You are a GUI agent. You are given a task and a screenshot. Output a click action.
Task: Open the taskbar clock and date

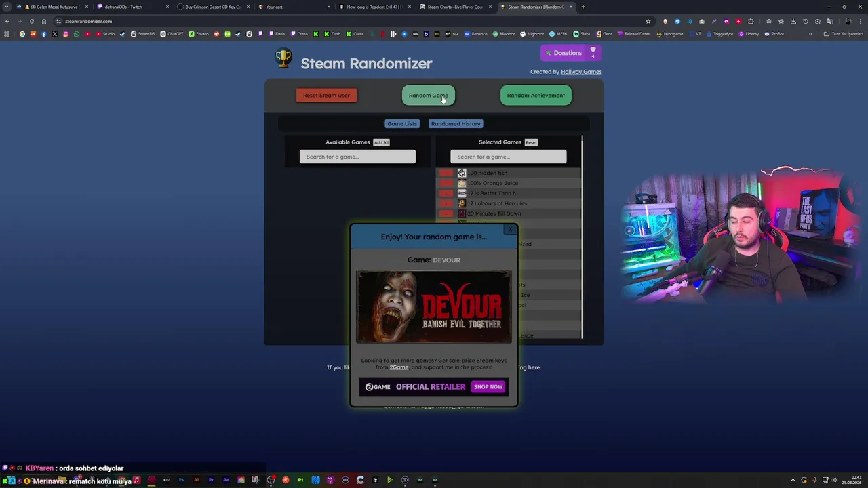pyautogui.click(x=852, y=481)
